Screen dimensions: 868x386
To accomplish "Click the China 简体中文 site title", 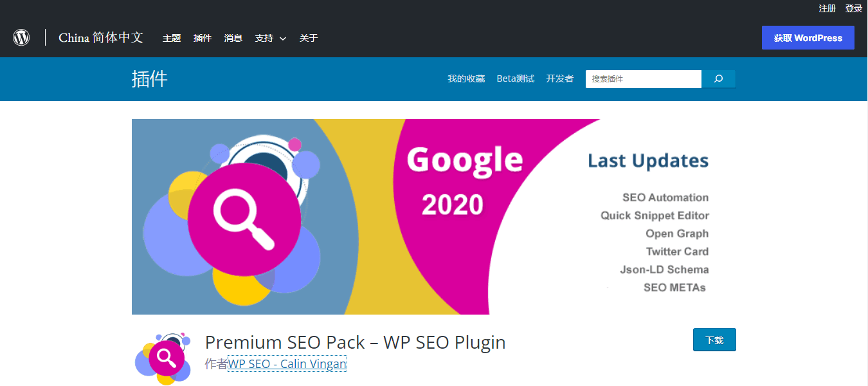I will click(101, 37).
